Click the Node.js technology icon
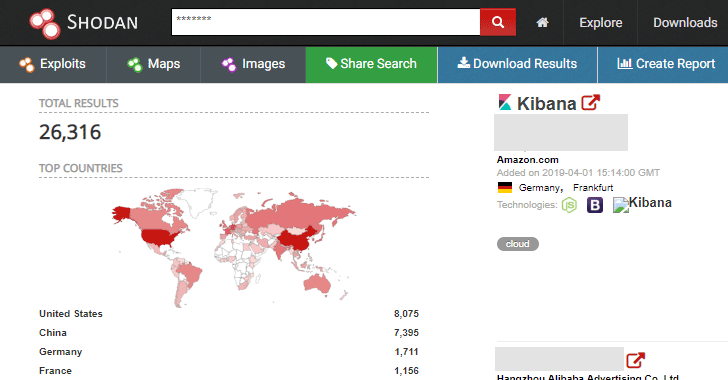Viewport: 728px width, 380px height. click(x=569, y=205)
